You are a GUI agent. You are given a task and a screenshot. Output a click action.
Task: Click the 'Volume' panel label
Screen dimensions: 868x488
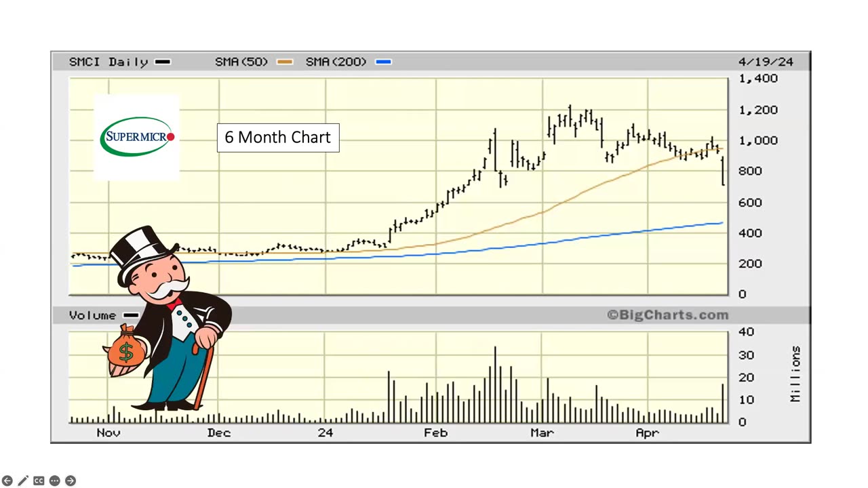92,315
